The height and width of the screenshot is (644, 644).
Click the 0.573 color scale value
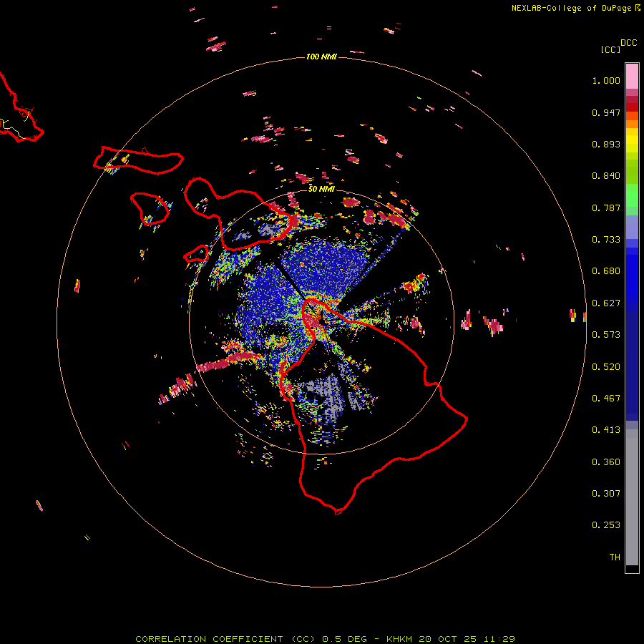pyautogui.click(x=606, y=335)
